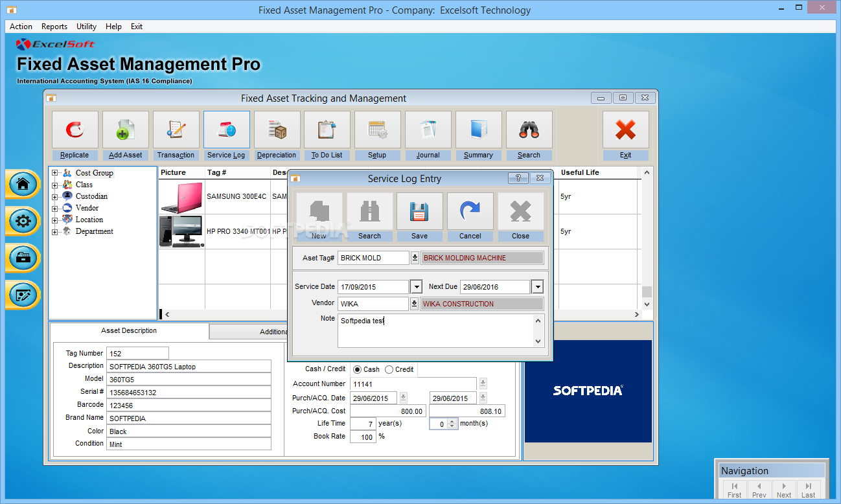Expand the Department tree node
Image resolution: width=841 pixels, height=504 pixels.
point(55,231)
